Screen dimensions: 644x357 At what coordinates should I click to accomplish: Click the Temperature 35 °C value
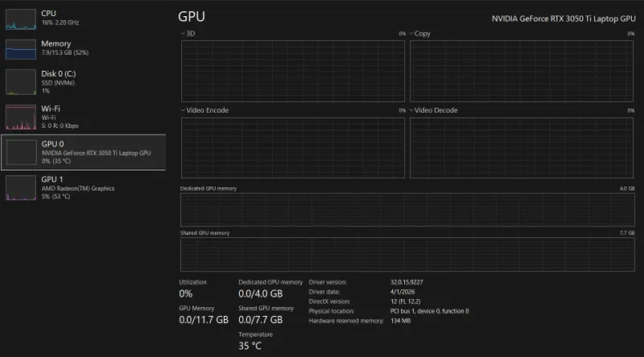(x=250, y=346)
